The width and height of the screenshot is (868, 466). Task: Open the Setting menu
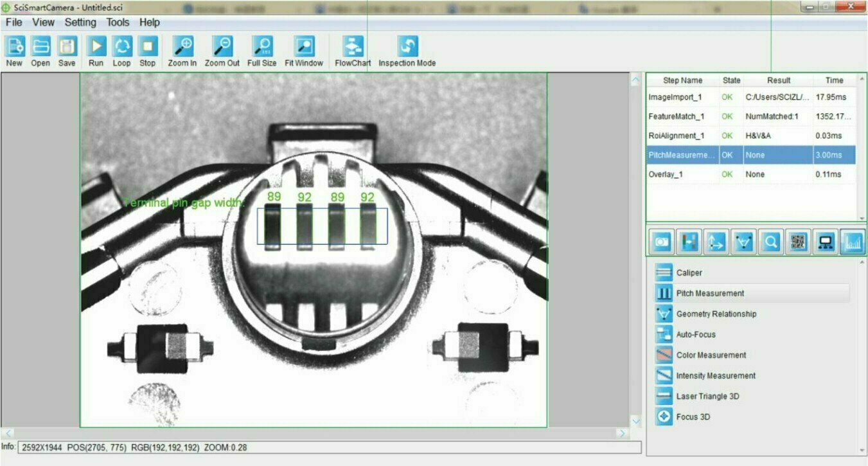point(80,22)
